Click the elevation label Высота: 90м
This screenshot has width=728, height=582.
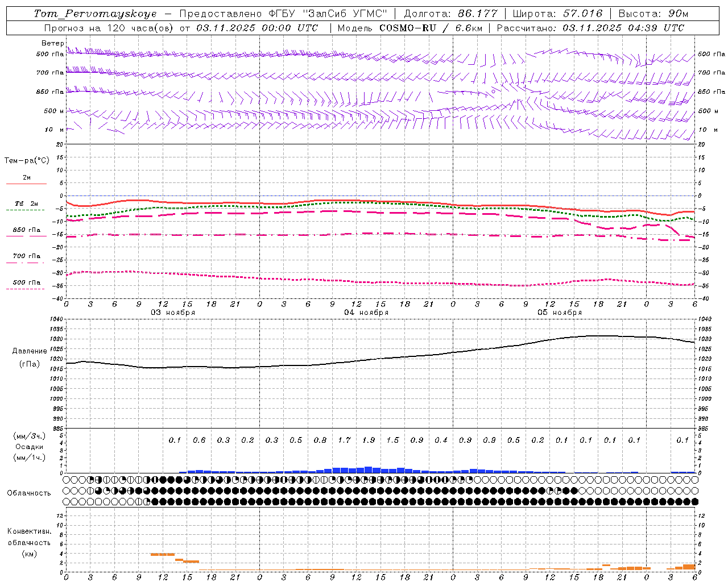pyautogui.click(x=653, y=14)
